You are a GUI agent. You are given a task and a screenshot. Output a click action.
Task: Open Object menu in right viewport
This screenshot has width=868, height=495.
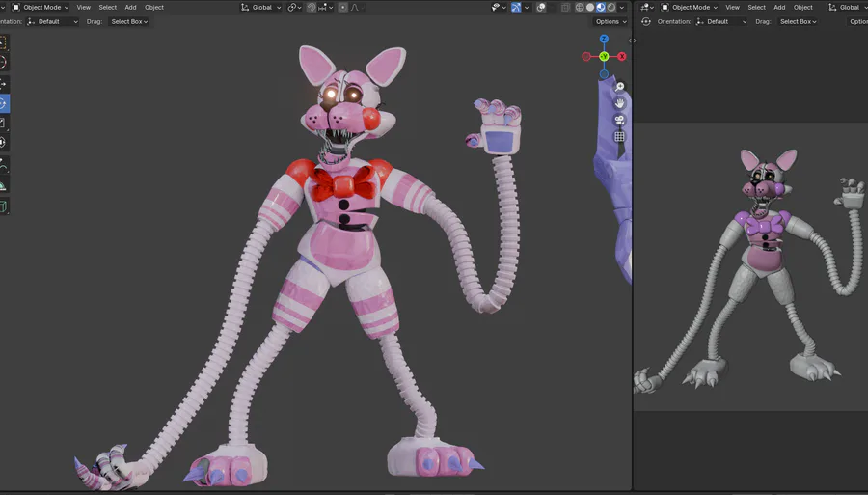802,7
